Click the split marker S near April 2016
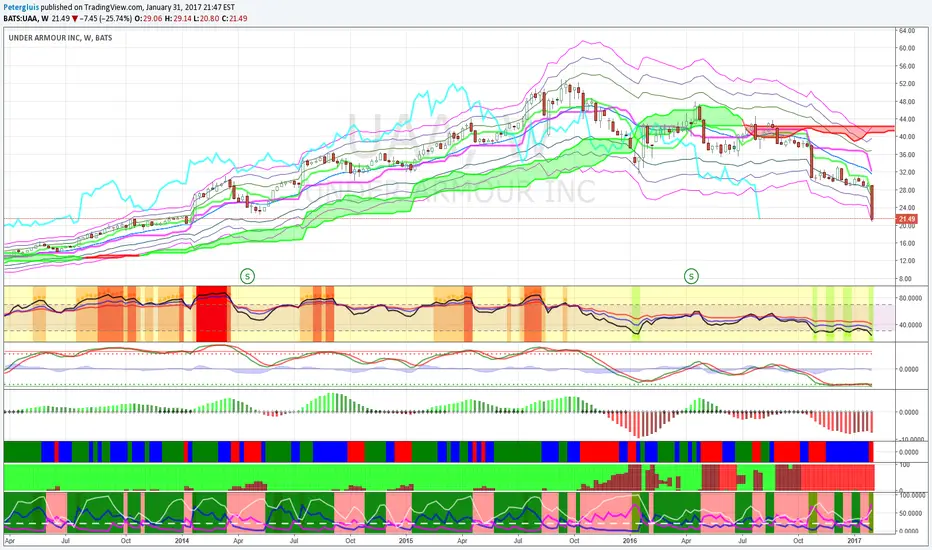 coord(691,276)
